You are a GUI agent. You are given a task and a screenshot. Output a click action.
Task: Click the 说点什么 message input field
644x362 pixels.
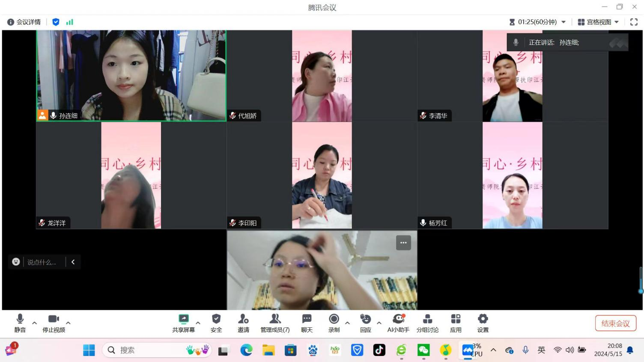click(x=42, y=262)
